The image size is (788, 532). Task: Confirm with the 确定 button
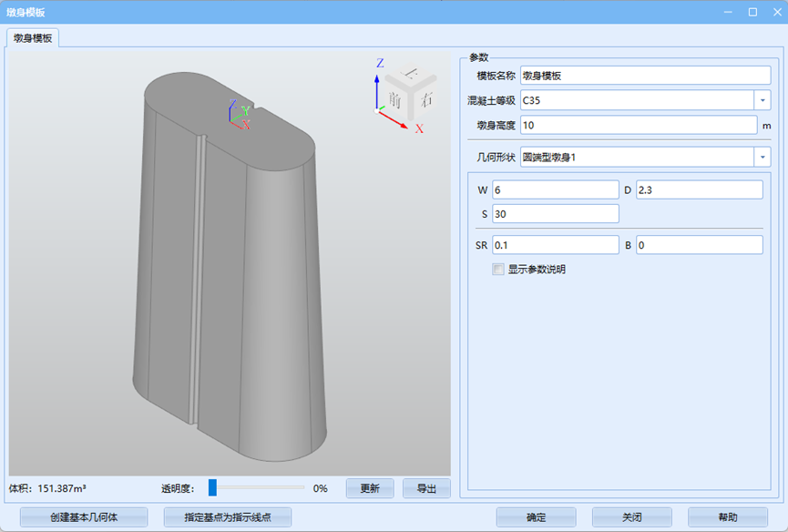tap(536, 517)
